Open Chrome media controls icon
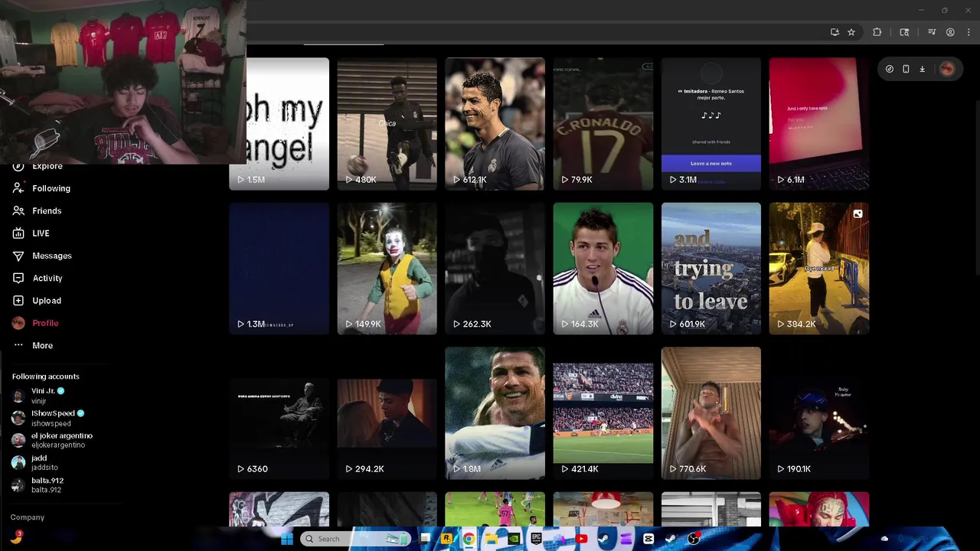This screenshot has width=980, height=551. point(932,32)
